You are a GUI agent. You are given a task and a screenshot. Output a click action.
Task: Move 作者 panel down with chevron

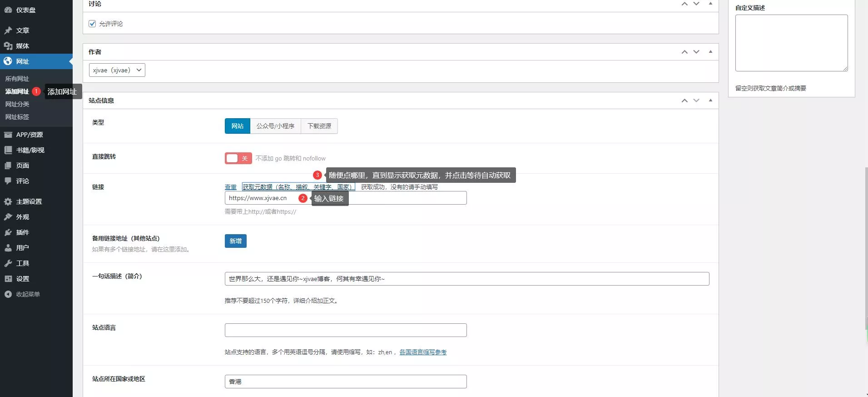point(696,52)
